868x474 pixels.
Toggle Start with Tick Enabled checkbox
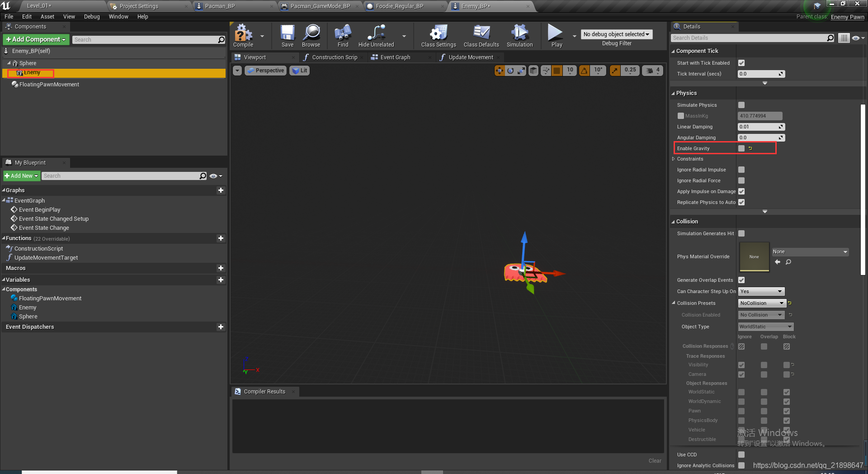(741, 63)
